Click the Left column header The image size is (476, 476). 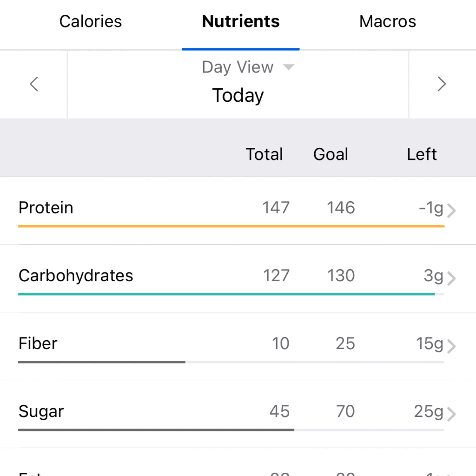[421, 154]
